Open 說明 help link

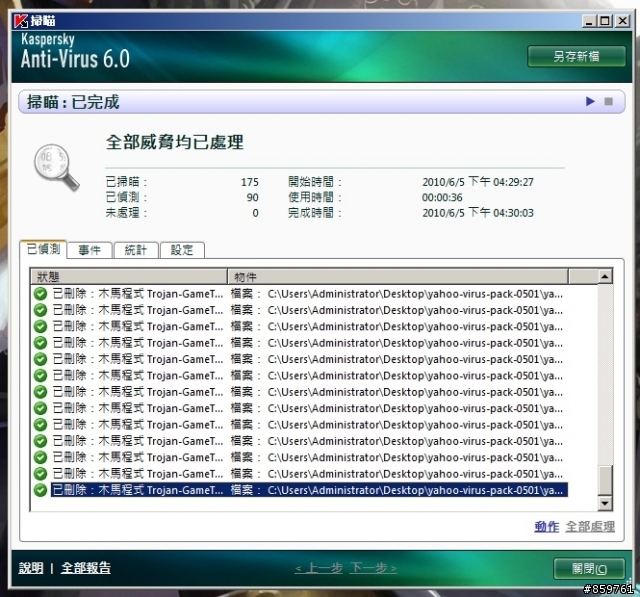point(31,568)
